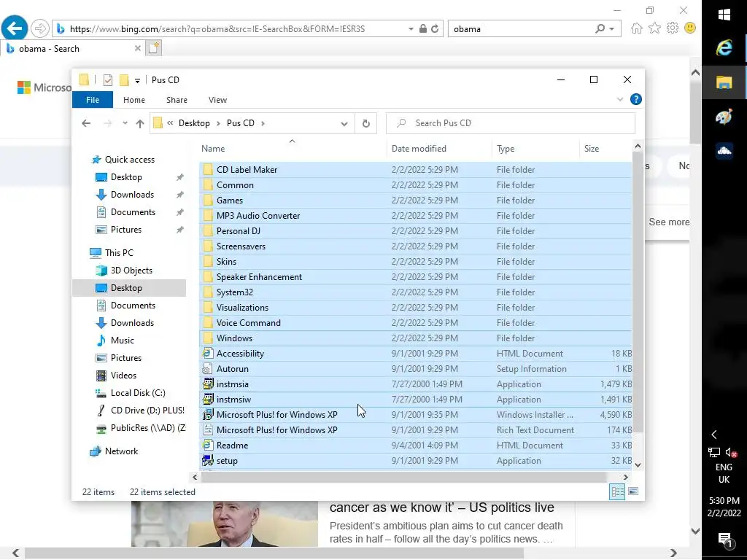Viewport: 747px width, 560px height.
Task: Open Quick Access Toolbar customize dropdown
Action: 137,80
